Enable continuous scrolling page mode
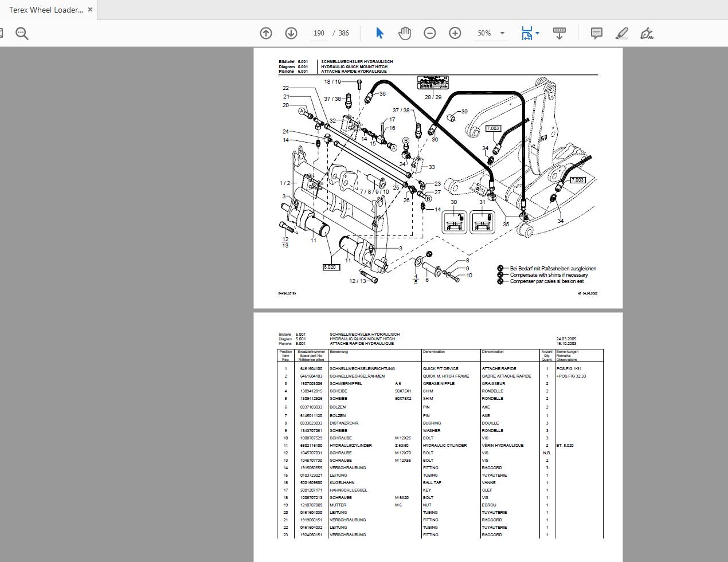Image resolution: width=728 pixels, height=562 pixels. coord(559,33)
